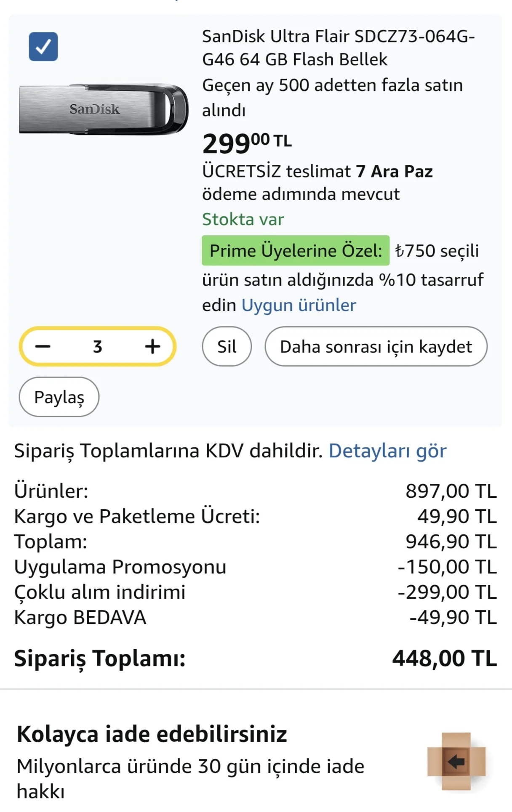Tap the SanDisk flash drive product image
Viewport: 512px width, 812px height.
(x=104, y=109)
